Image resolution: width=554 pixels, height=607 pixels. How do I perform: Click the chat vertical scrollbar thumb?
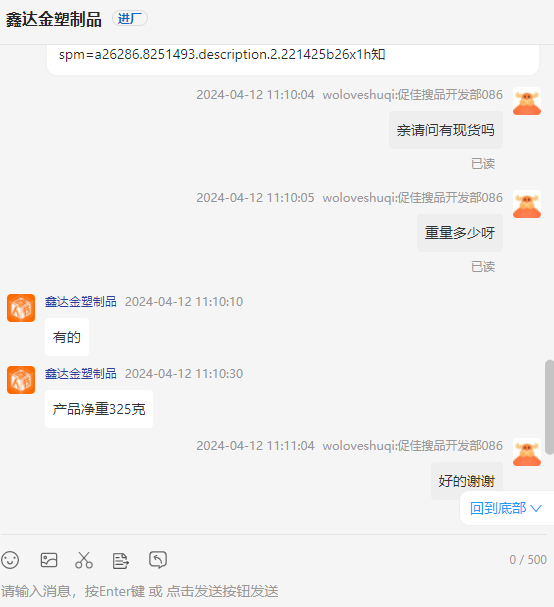549,406
